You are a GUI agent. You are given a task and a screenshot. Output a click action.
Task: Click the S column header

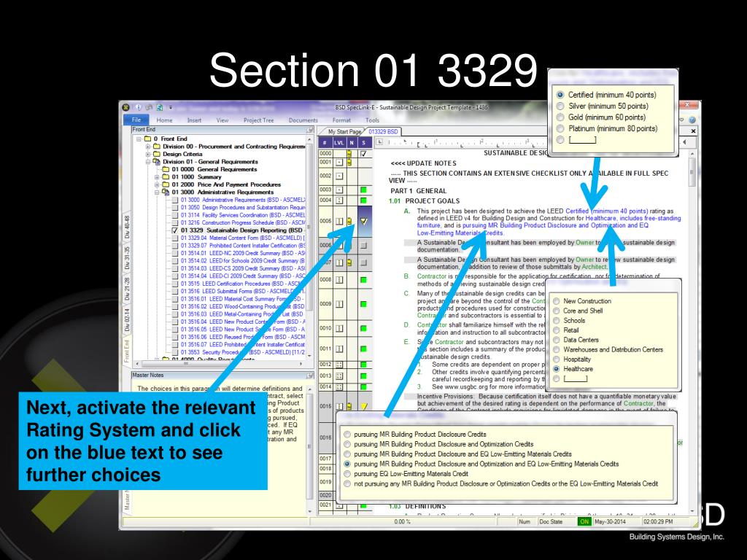pyautogui.click(x=364, y=142)
